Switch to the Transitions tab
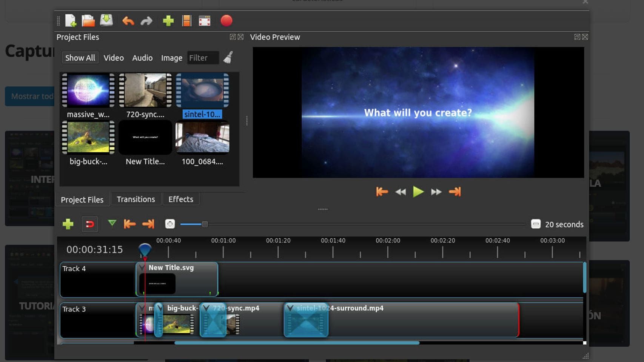 click(136, 199)
